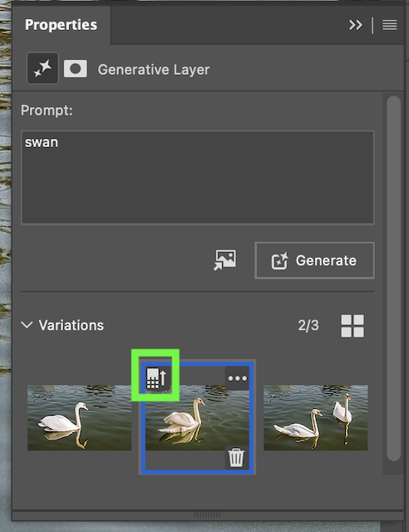The height and width of the screenshot is (532, 409).
Task: Collapse the Variations section chevron
Action: click(27, 325)
